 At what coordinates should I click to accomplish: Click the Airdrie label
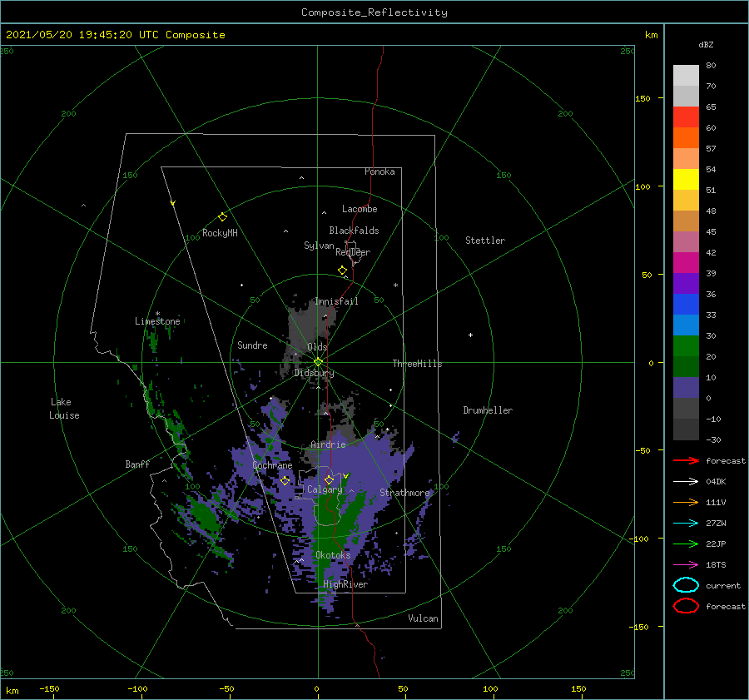(x=328, y=444)
